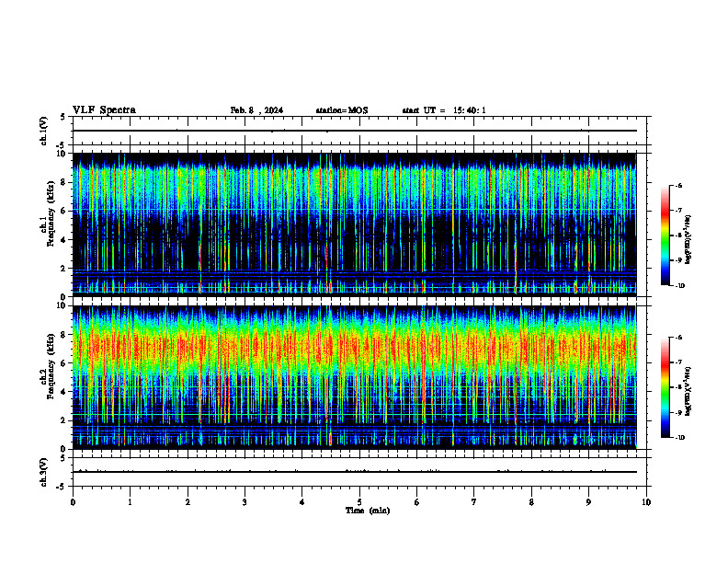
Task: Click the "10" tick on the time axis
Action: pos(646,502)
